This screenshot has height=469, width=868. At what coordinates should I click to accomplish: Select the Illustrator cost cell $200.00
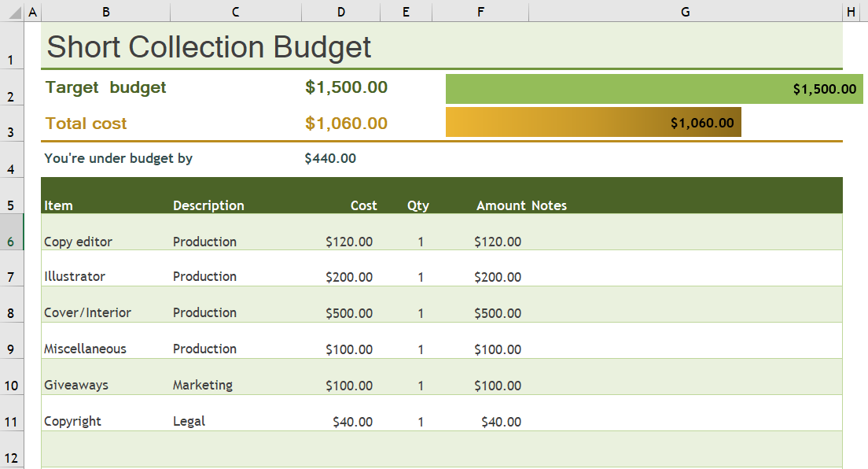[349, 277]
